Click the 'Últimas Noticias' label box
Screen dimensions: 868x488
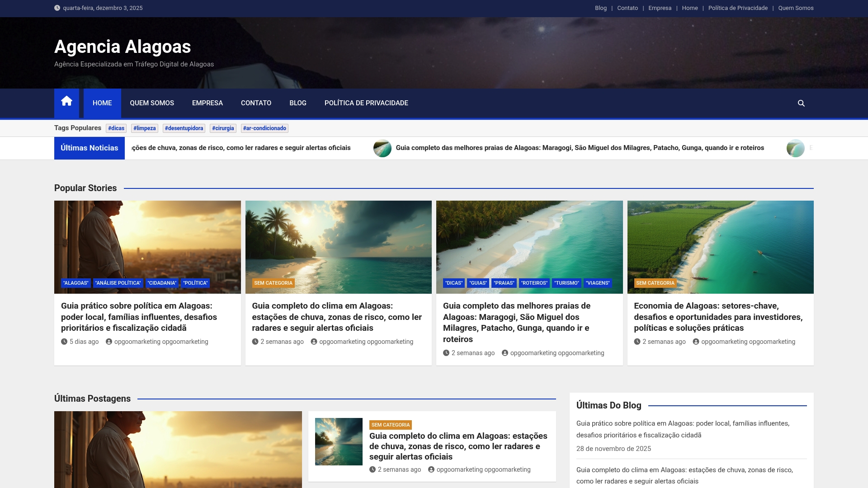89,148
